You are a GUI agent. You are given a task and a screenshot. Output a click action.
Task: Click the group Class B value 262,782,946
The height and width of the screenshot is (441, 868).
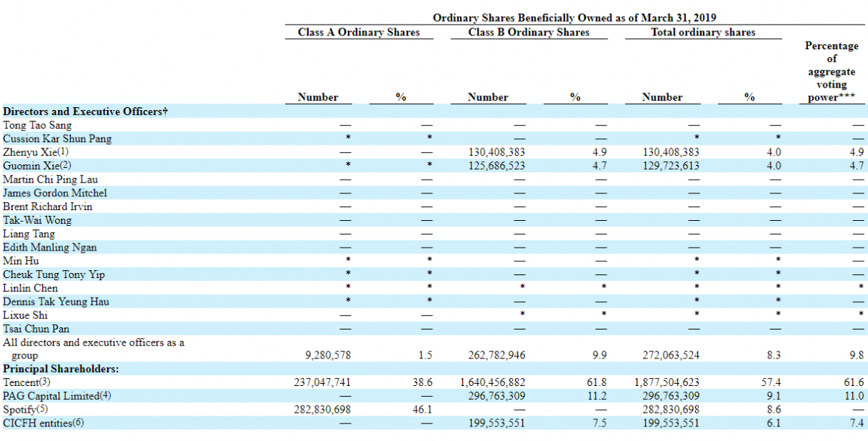(x=497, y=356)
